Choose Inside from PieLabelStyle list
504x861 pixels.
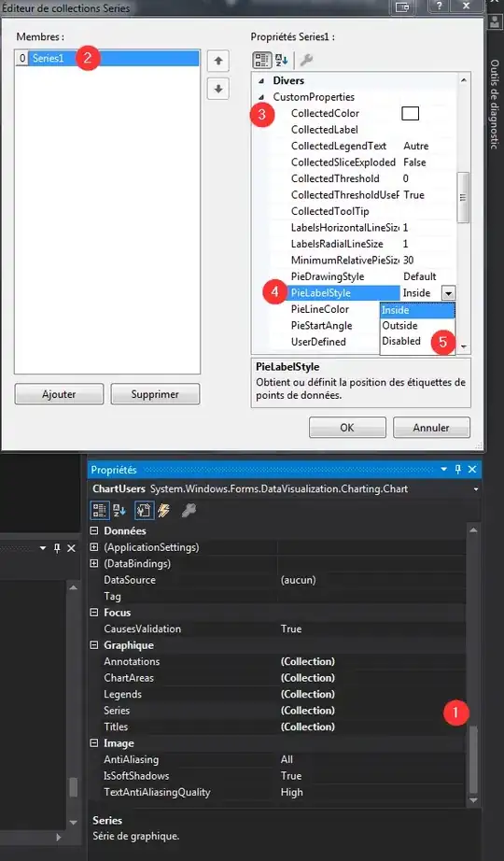click(x=417, y=310)
